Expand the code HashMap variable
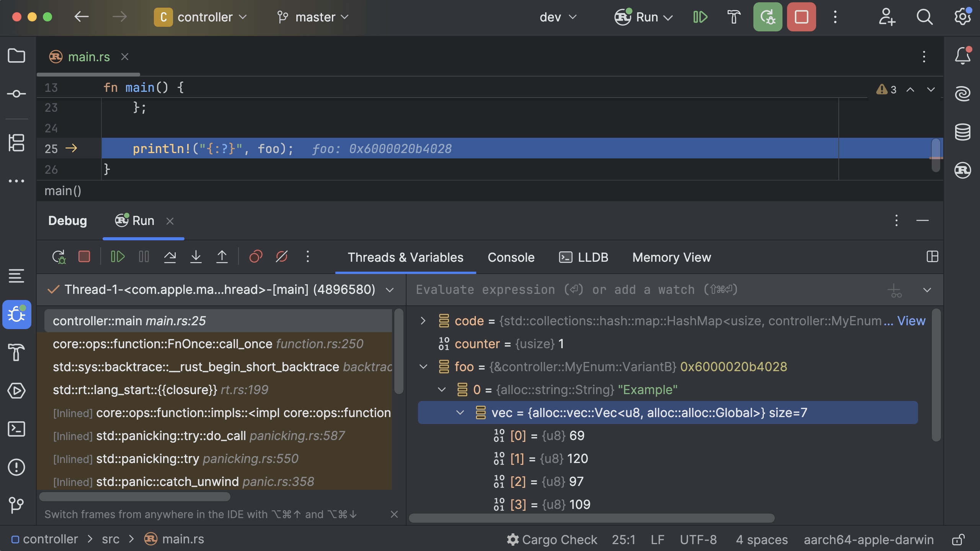980x551 pixels. point(423,321)
